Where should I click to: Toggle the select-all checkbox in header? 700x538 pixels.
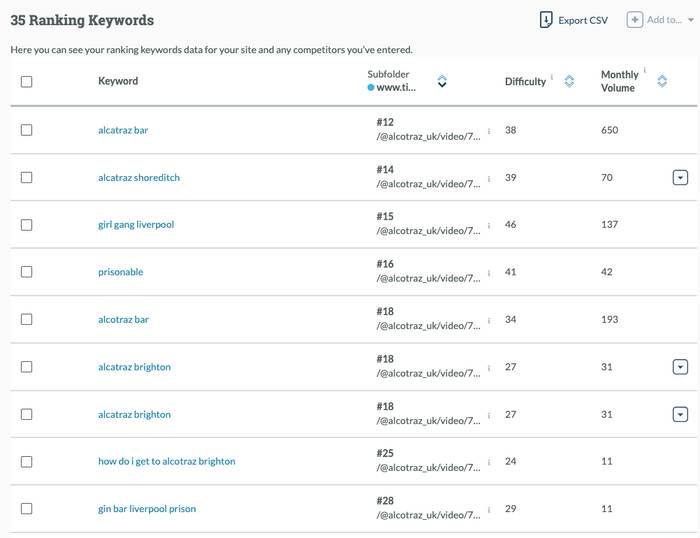(x=27, y=82)
